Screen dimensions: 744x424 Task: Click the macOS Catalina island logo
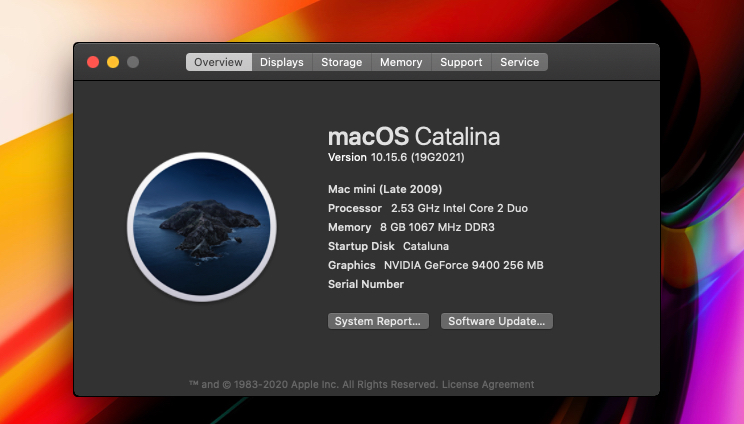202,227
